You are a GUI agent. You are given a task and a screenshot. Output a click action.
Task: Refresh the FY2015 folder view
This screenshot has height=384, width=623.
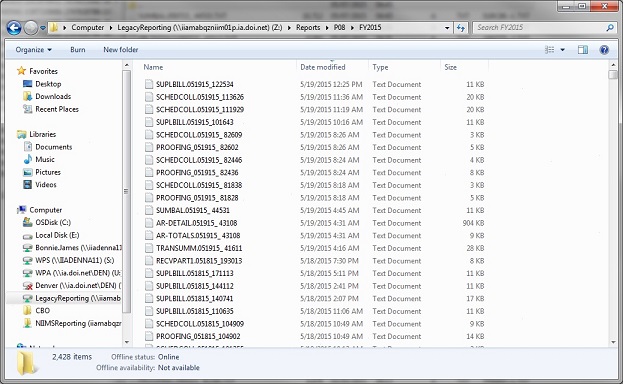[460, 28]
